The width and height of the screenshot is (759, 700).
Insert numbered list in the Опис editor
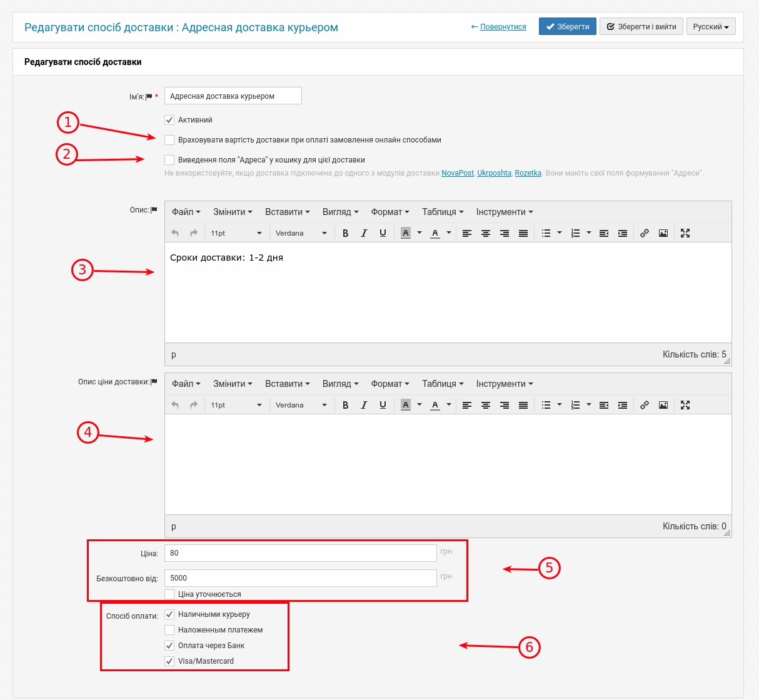click(x=576, y=233)
